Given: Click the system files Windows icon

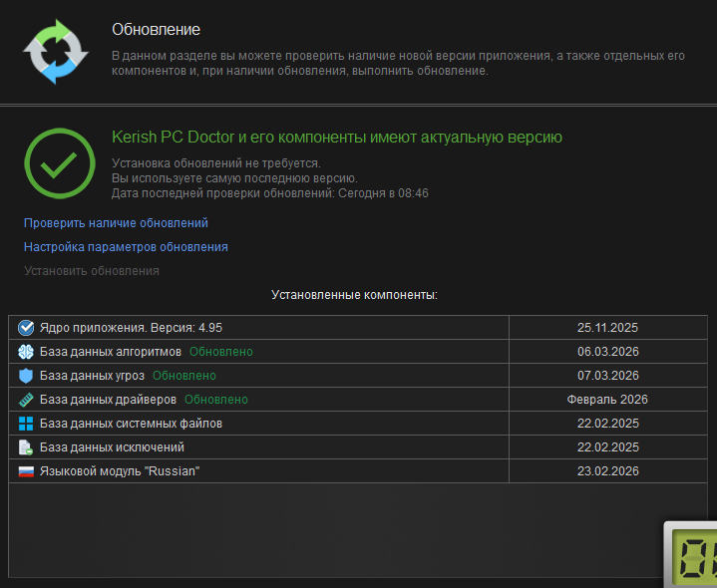Looking at the screenshot, I should [26, 424].
